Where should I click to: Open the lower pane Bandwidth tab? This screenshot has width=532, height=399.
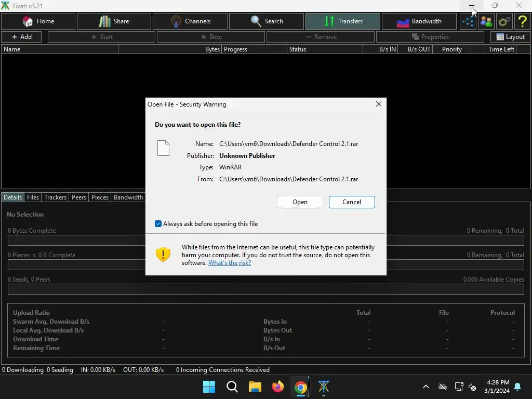click(x=128, y=197)
